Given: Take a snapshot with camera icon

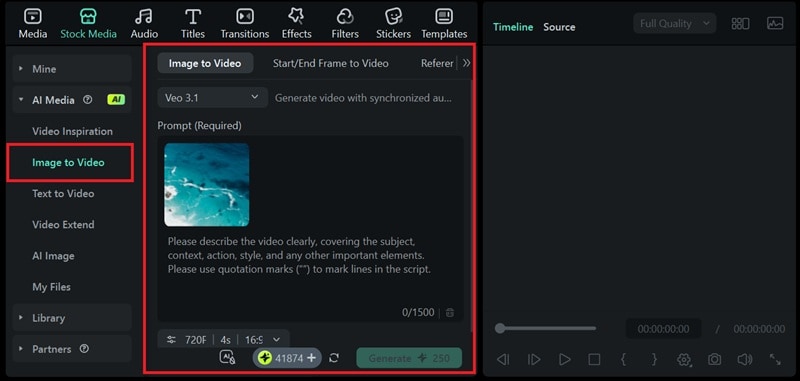Looking at the screenshot, I should (714, 360).
